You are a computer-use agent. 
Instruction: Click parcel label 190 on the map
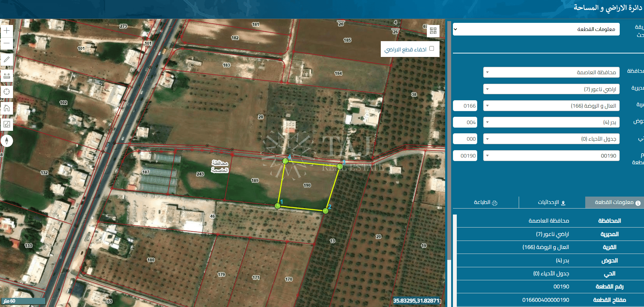pyautogui.click(x=307, y=185)
